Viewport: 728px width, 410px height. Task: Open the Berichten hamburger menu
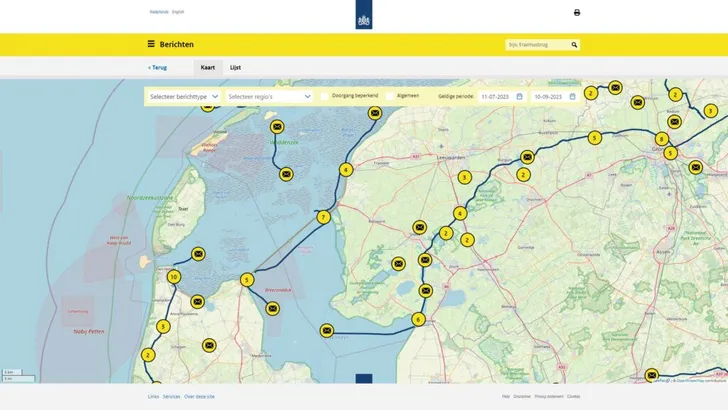tap(151, 44)
